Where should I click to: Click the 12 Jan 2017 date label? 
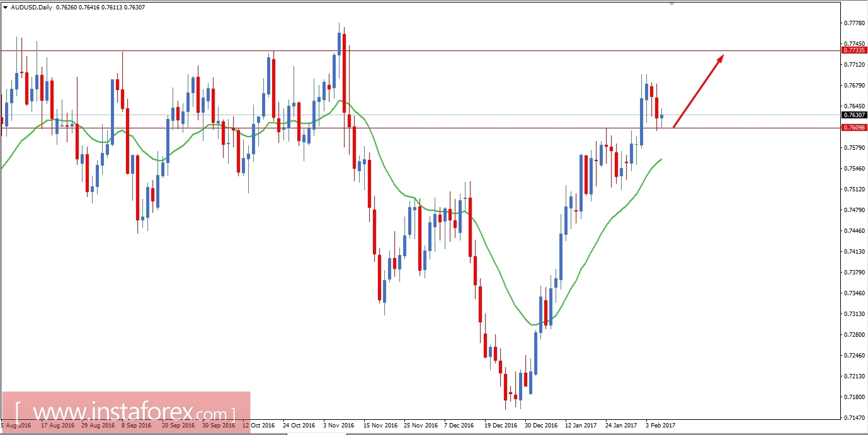point(581,425)
